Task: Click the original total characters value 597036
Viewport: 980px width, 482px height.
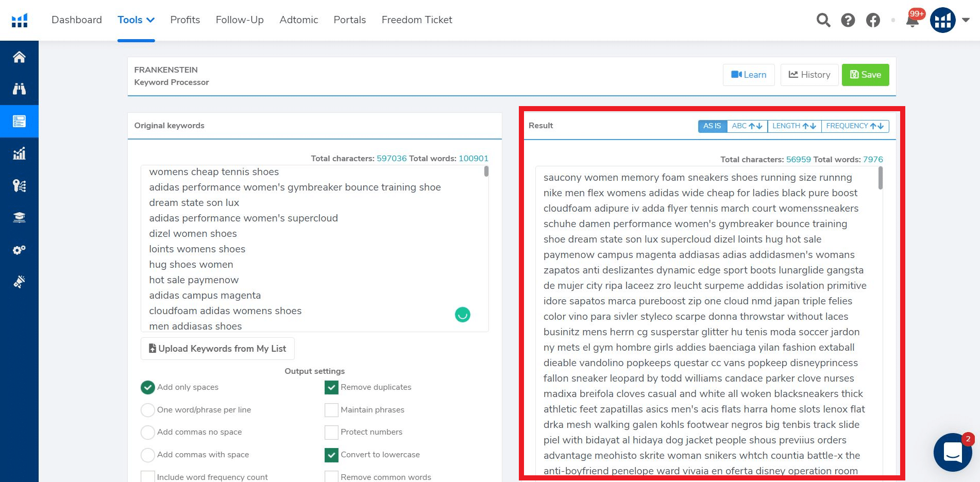Action: pyautogui.click(x=392, y=159)
